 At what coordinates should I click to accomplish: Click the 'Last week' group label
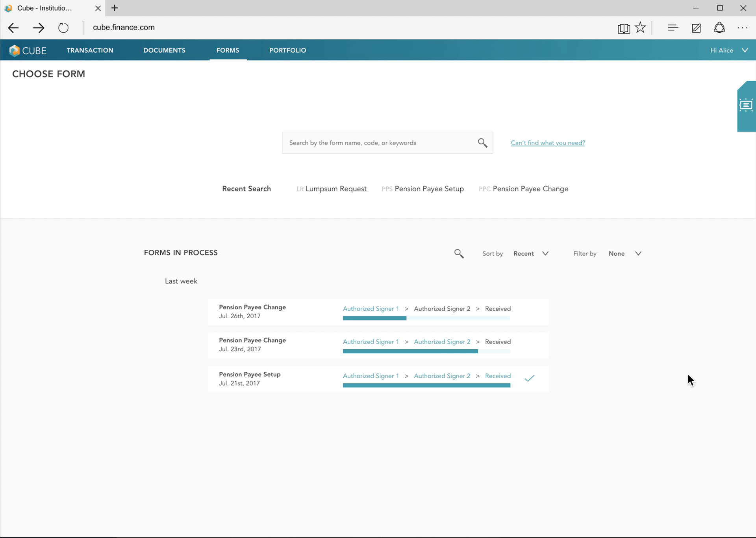click(181, 281)
